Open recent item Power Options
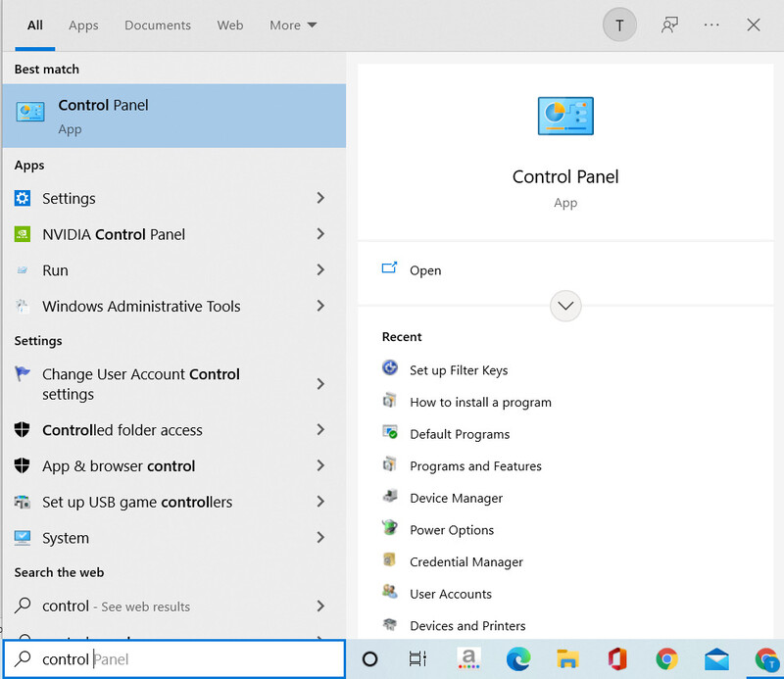The height and width of the screenshot is (679, 784). click(452, 530)
